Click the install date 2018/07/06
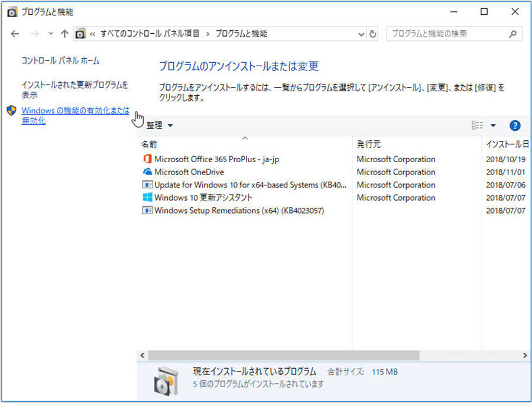Viewport: 532px width, 403px height. click(x=505, y=185)
